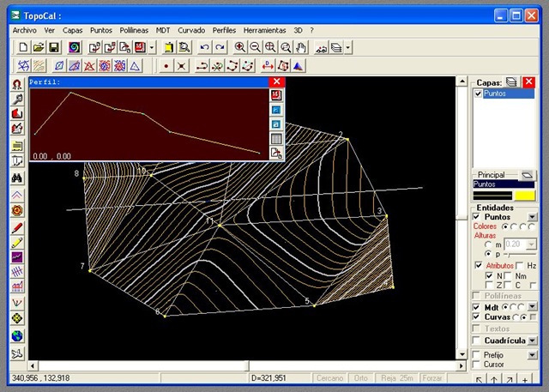Select the Pan hand tool
549x392 pixels.
point(300,47)
